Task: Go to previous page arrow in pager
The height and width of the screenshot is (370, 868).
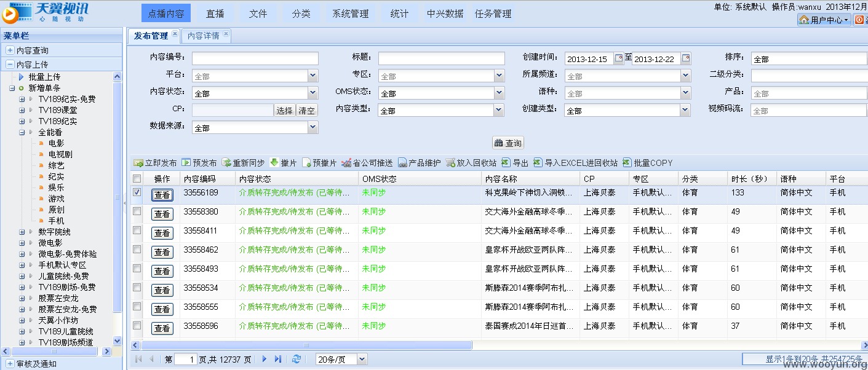Action: coord(151,359)
